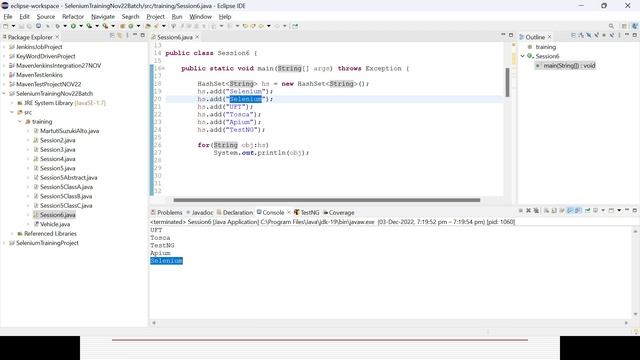This screenshot has width=640, height=360.
Task: Collapse the SeleniumTrainingNov22Batch project
Action: pos(4,93)
